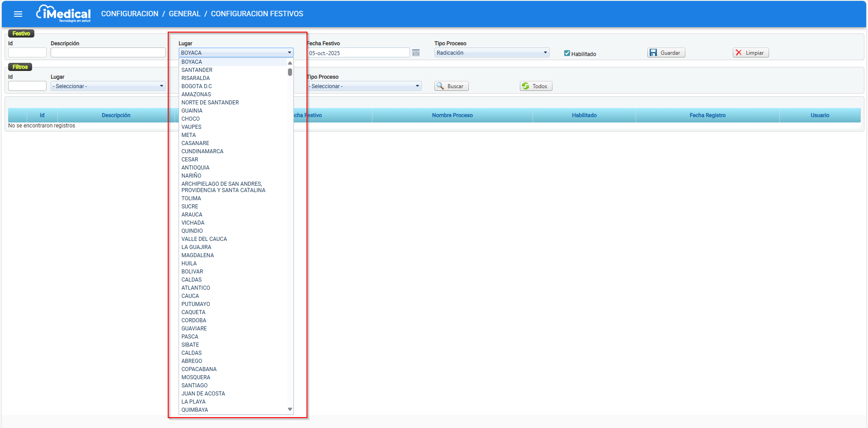Image resolution: width=868 pixels, height=428 pixels.
Task: Click the Todos refresh button
Action: [536, 86]
